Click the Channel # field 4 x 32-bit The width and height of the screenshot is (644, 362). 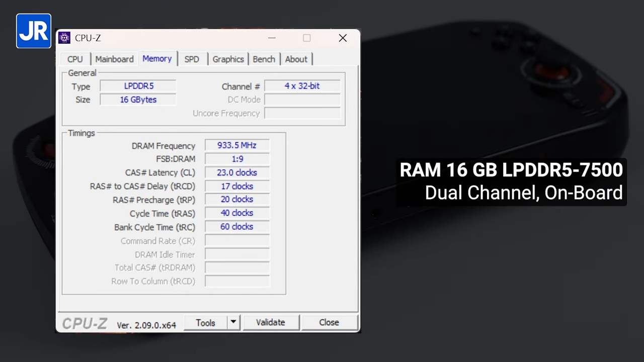(x=302, y=86)
